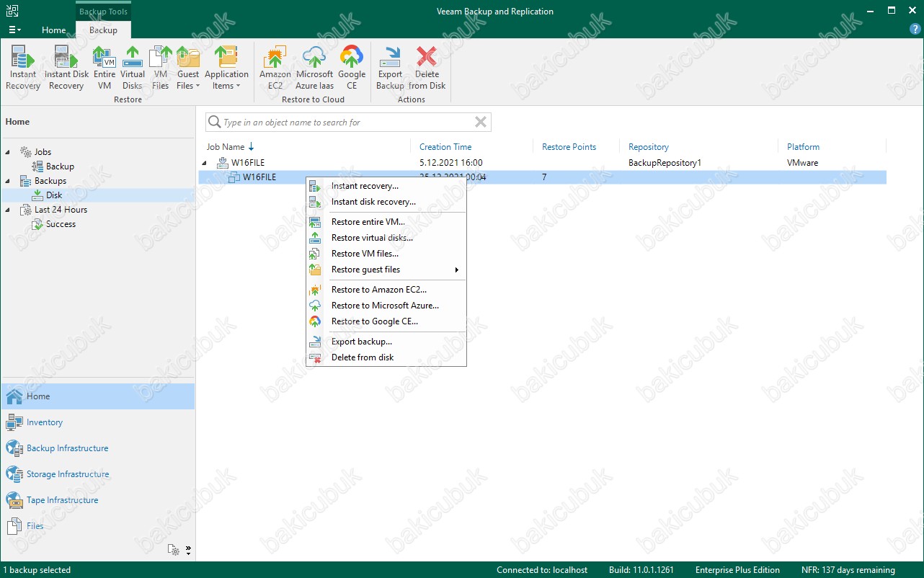Open Application Items dropdown in ribbon
The height and width of the screenshot is (578, 924).
coord(226,68)
